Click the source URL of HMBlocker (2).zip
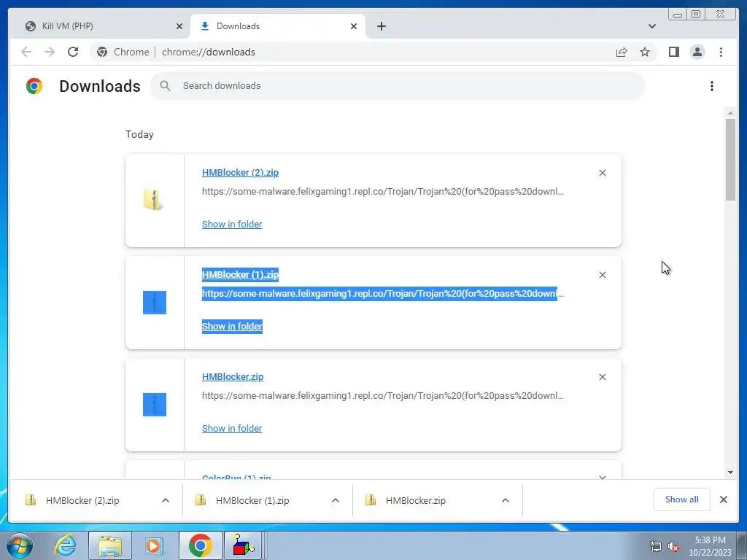Screen dimensions: 747x560 [x=382, y=192]
